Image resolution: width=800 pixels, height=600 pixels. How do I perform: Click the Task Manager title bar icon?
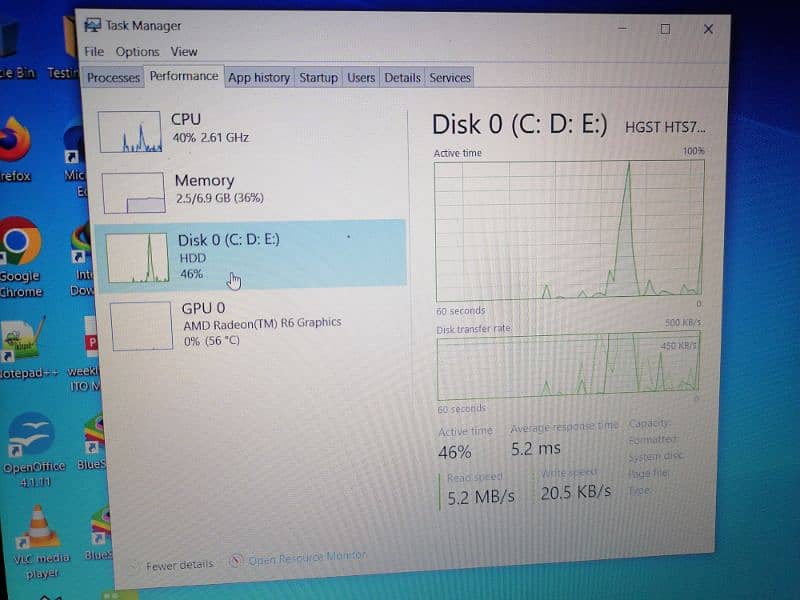coord(92,26)
